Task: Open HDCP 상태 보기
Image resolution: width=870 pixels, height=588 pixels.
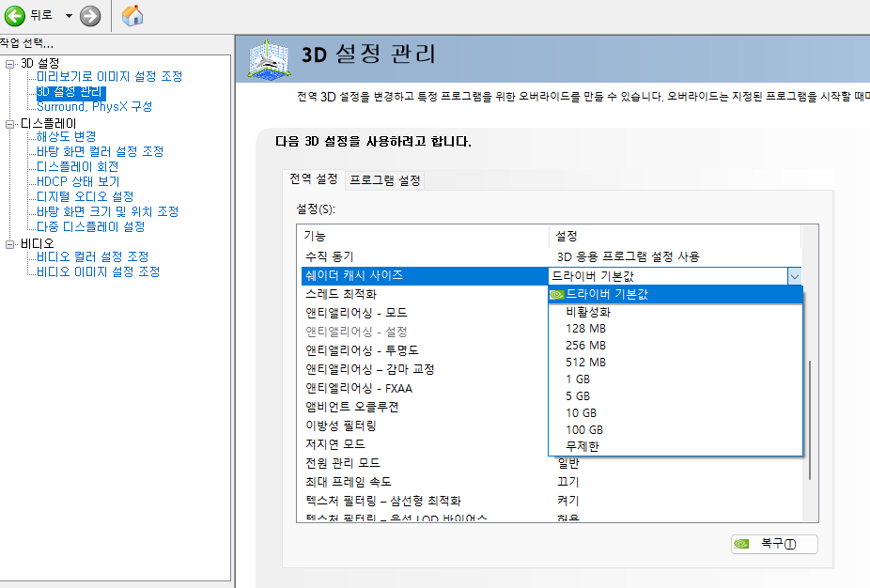Action: (x=78, y=181)
